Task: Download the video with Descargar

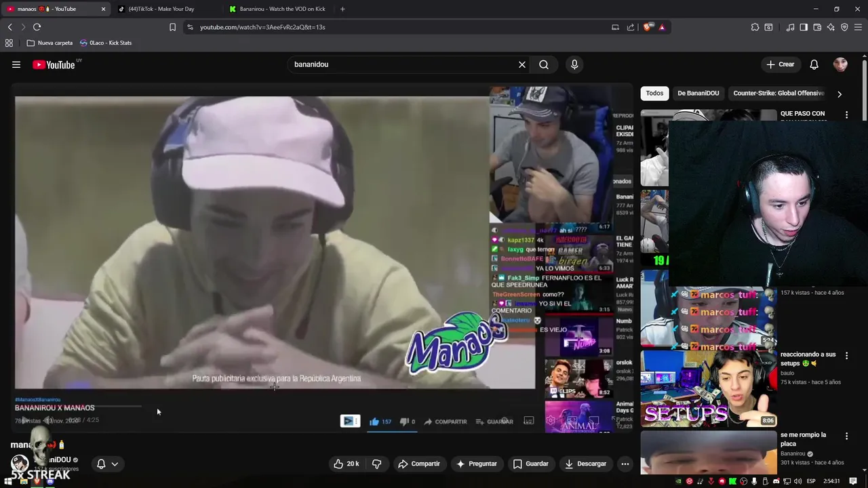Action: pos(585,464)
